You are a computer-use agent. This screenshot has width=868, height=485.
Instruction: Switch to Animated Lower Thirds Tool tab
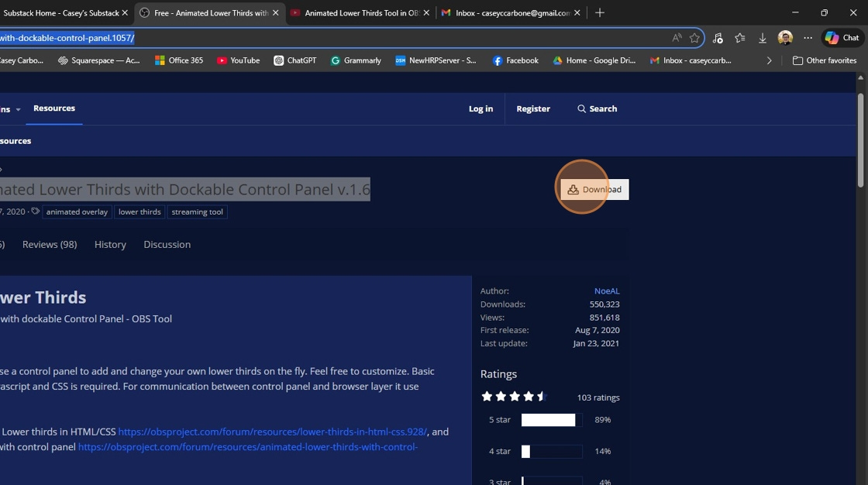coord(362,12)
